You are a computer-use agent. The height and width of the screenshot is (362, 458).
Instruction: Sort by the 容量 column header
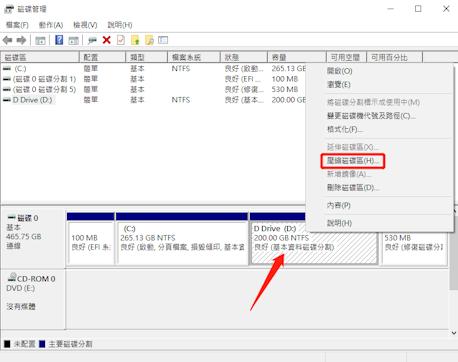[297, 57]
